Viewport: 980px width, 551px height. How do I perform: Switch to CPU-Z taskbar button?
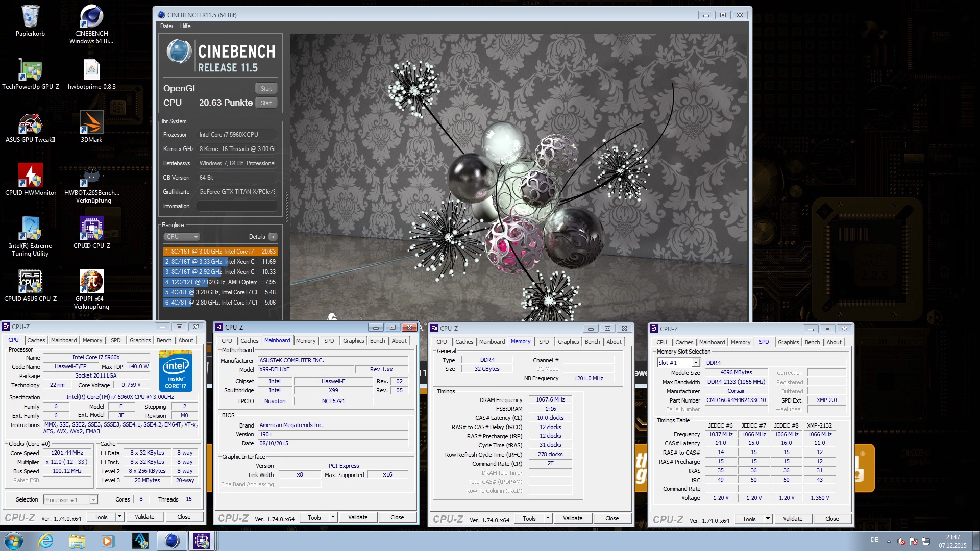coord(202,541)
